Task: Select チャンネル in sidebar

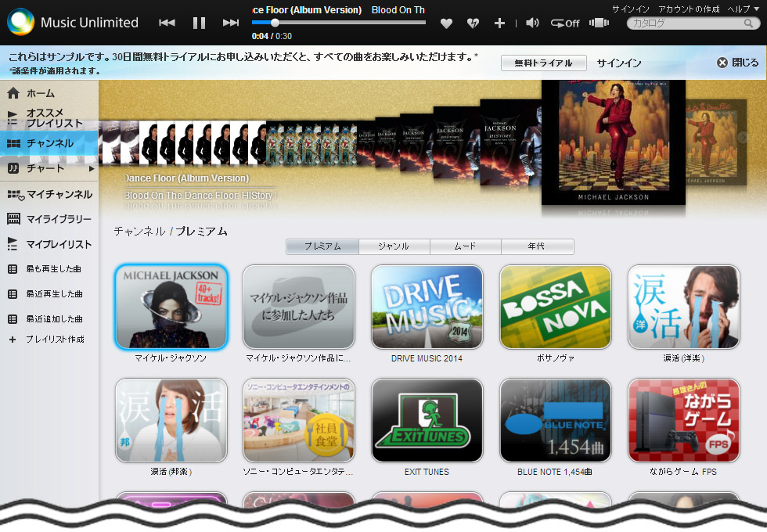Action: [49, 143]
